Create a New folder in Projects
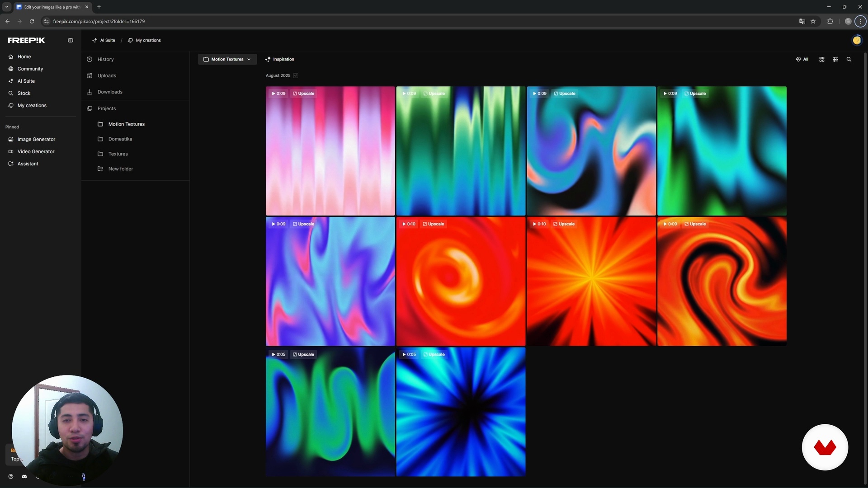Screen dimensions: 868x488 (x=120, y=169)
